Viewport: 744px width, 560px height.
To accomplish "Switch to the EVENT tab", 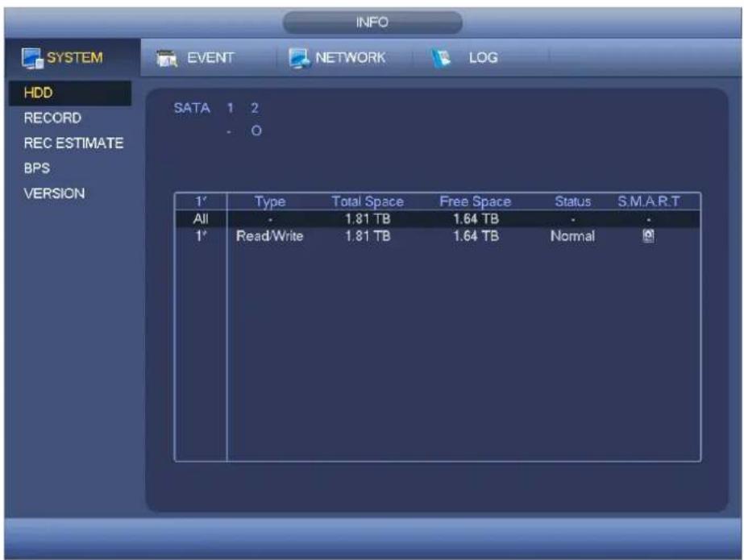I will 210,58.
